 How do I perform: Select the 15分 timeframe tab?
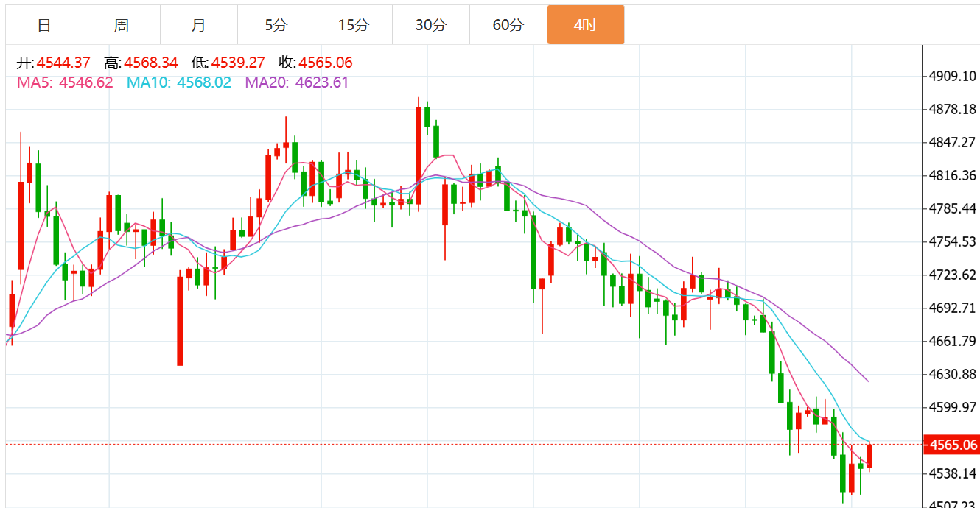coord(354,25)
